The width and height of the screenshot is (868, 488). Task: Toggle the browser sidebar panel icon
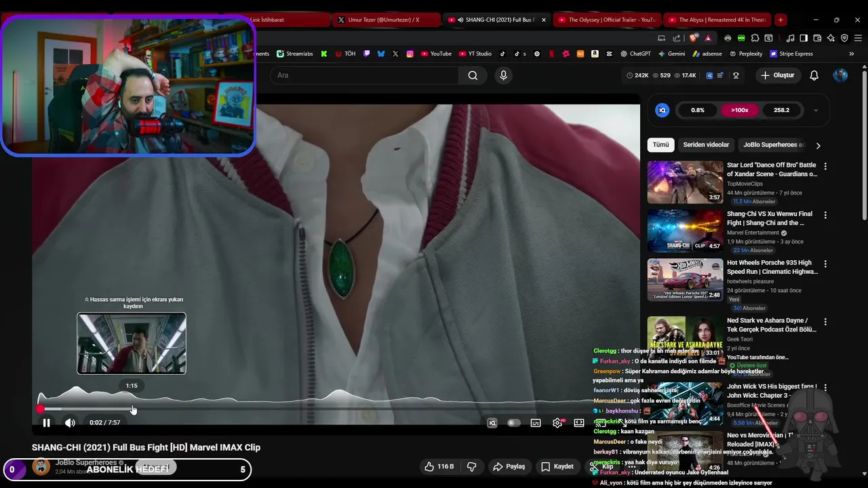[x=804, y=38]
